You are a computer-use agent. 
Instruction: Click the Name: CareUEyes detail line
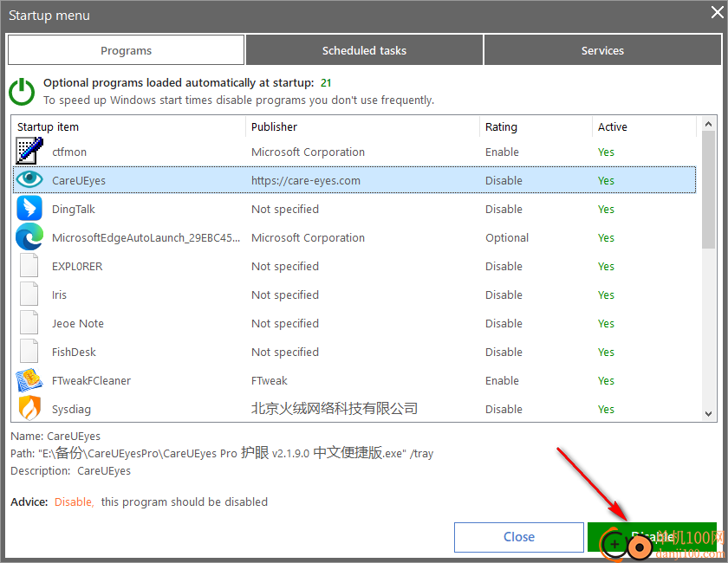pos(55,436)
